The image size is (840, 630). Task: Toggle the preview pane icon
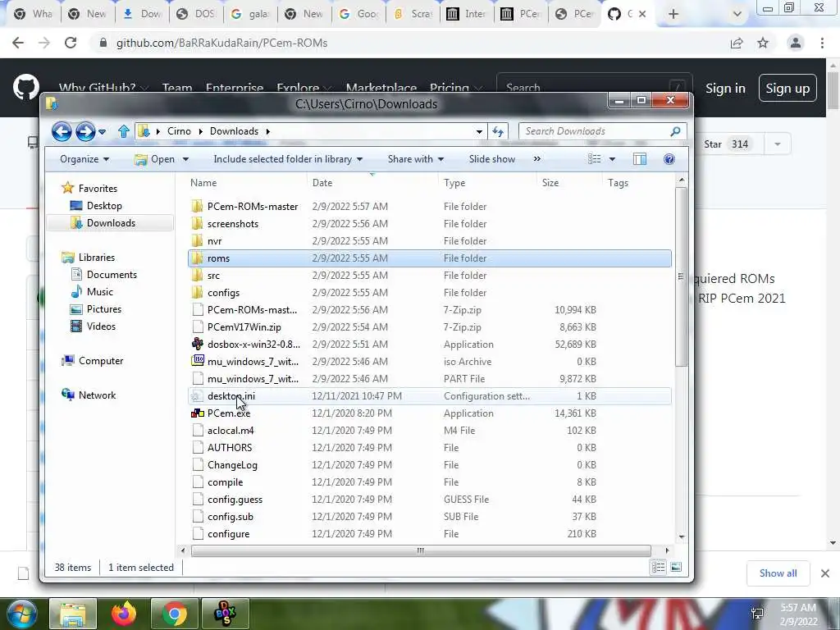click(640, 159)
